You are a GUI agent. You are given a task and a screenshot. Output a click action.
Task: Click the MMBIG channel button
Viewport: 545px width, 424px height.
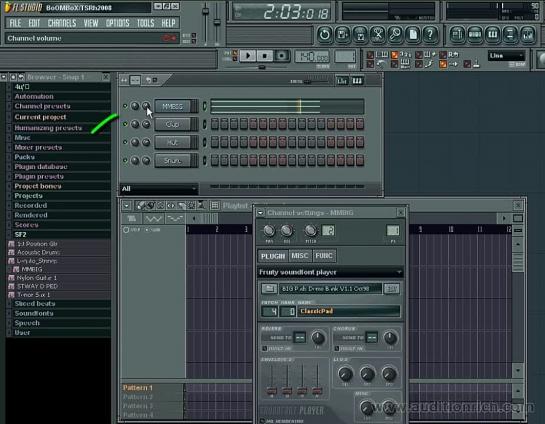[x=172, y=106]
